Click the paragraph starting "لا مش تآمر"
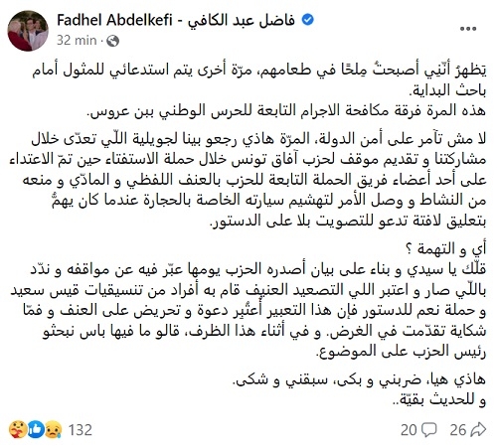This screenshot has height=448, width=497. (x=248, y=180)
